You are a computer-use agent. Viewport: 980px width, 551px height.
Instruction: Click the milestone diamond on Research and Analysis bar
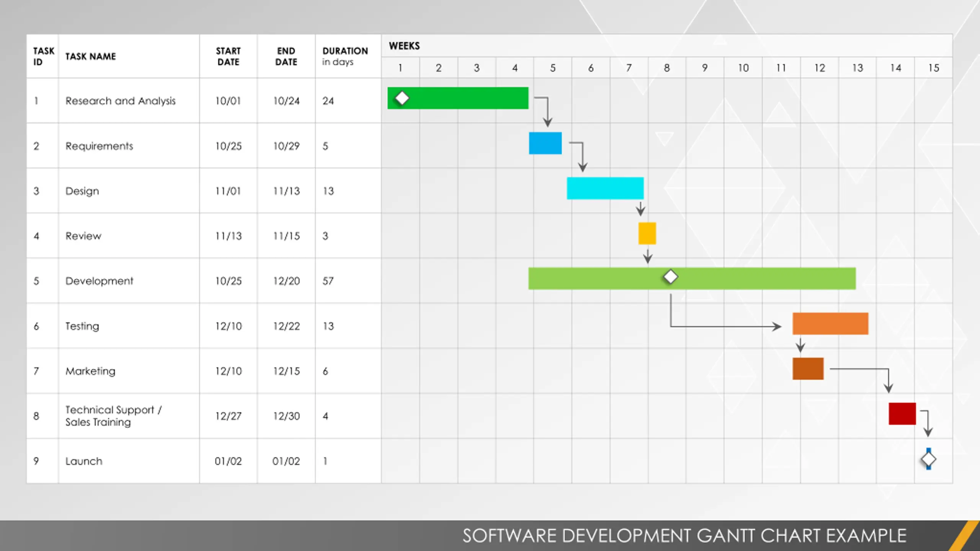(x=402, y=98)
